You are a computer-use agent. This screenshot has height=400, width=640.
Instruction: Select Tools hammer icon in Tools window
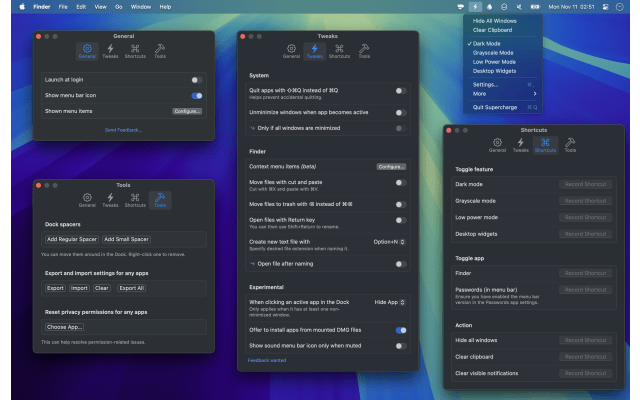(160, 198)
